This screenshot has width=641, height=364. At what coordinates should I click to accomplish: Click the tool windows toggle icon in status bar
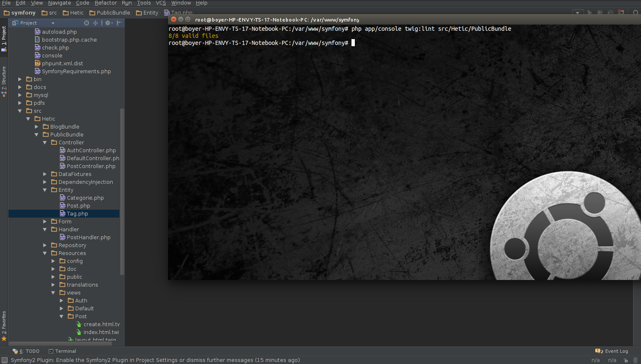click(5, 360)
